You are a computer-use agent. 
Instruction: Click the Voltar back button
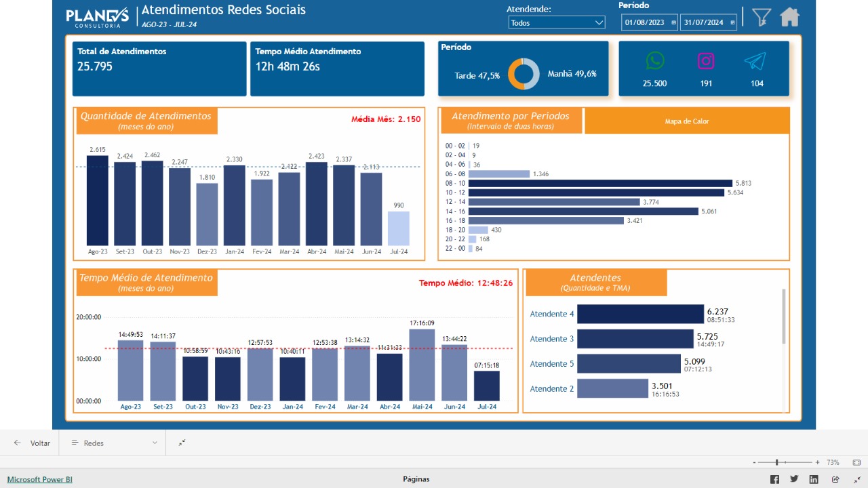33,443
